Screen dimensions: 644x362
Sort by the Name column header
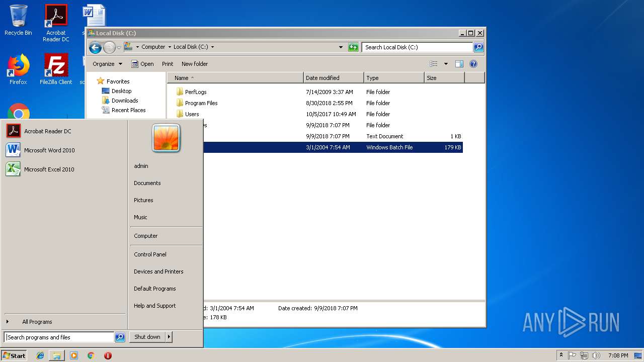[235, 78]
